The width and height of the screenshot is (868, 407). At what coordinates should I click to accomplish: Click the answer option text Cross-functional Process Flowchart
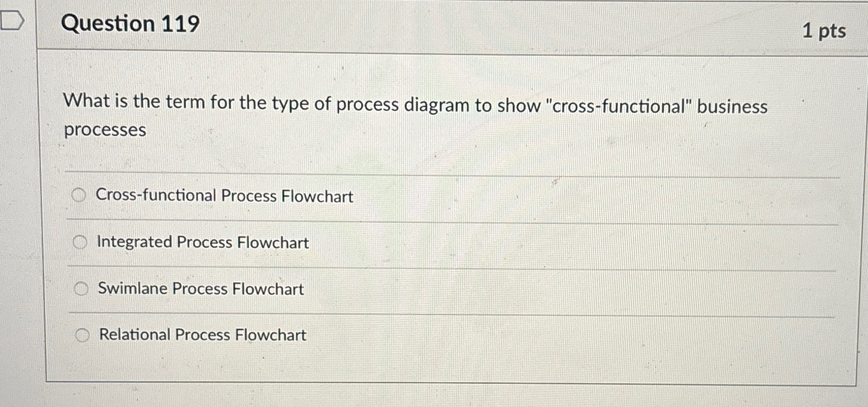224,196
